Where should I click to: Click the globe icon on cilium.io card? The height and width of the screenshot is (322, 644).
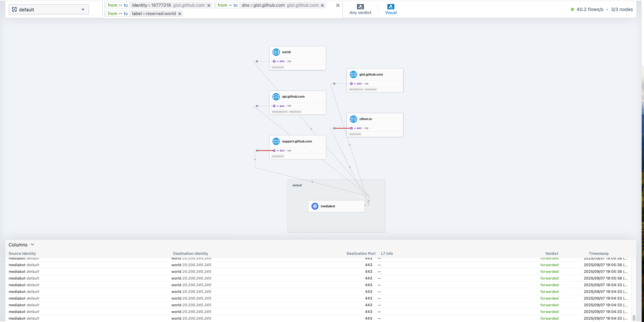pos(353,119)
